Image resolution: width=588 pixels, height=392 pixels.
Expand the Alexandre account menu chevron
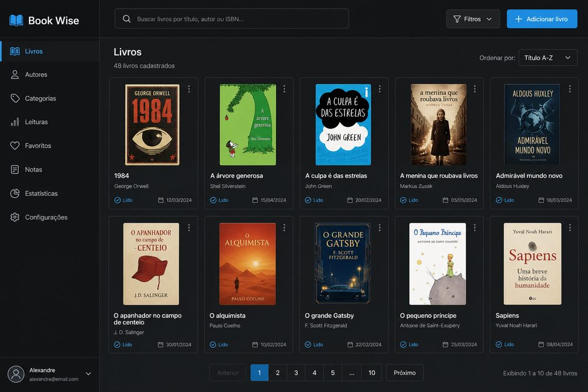pyautogui.click(x=89, y=374)
